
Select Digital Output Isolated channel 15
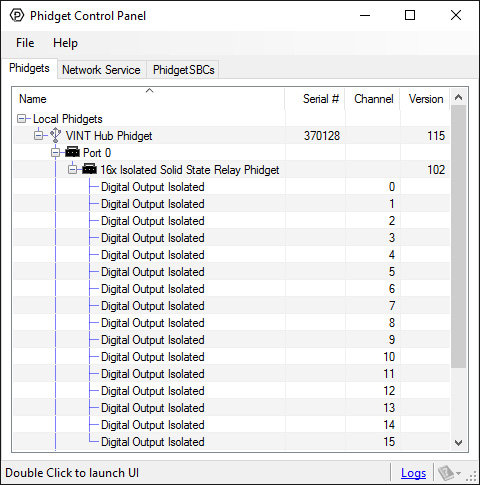[231, 442]
